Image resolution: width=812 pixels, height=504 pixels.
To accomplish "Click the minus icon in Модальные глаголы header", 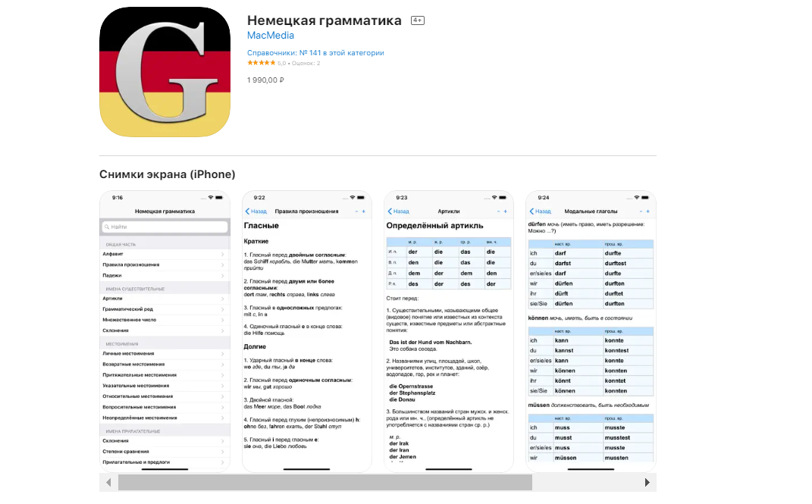I will pos(641,211).
